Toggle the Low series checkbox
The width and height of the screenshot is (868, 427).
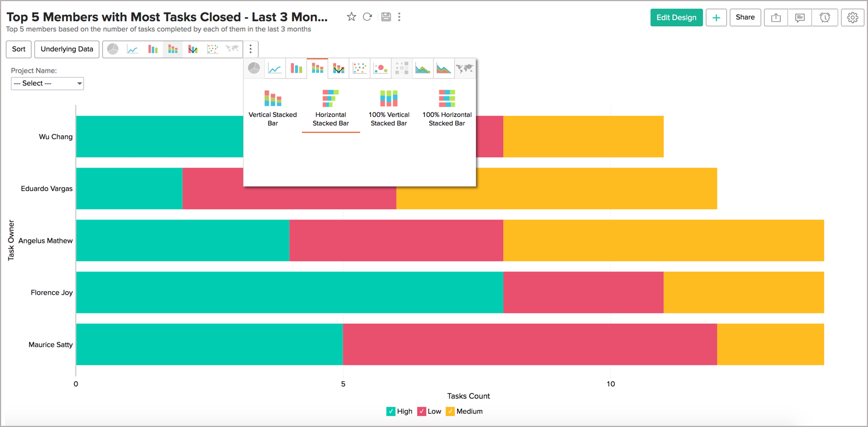423,411
